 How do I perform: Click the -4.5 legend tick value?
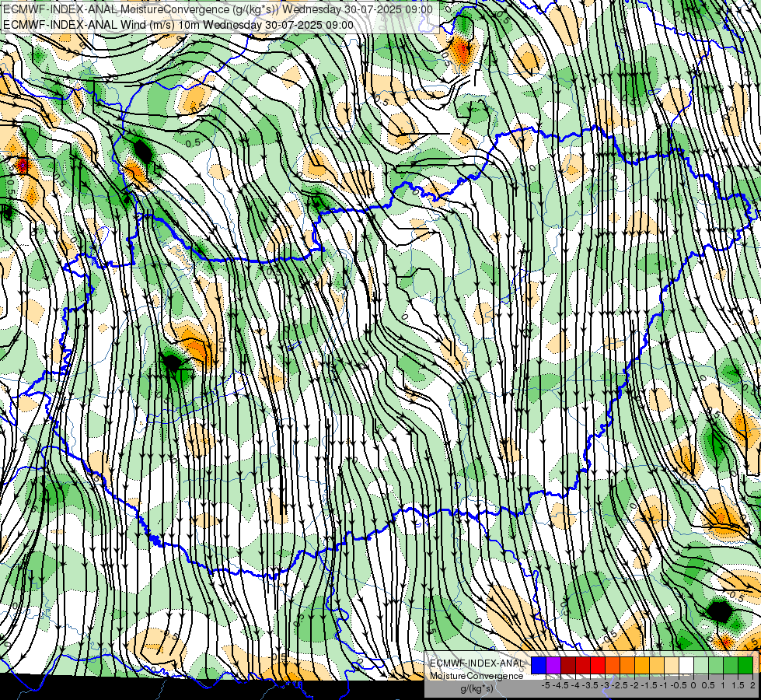pyautogui.click(x=561, y=685)
